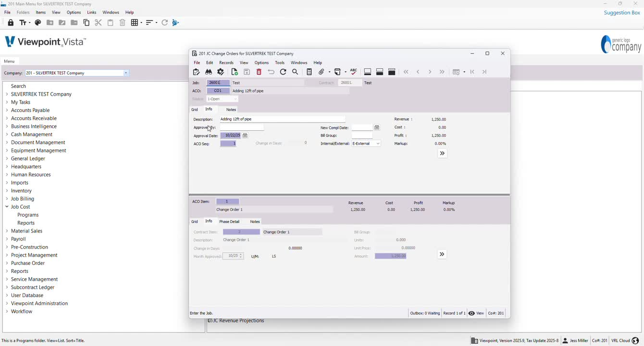644x346 pixels.
Task: Switch to the header Notes tab
Action: tap(231, 110)
